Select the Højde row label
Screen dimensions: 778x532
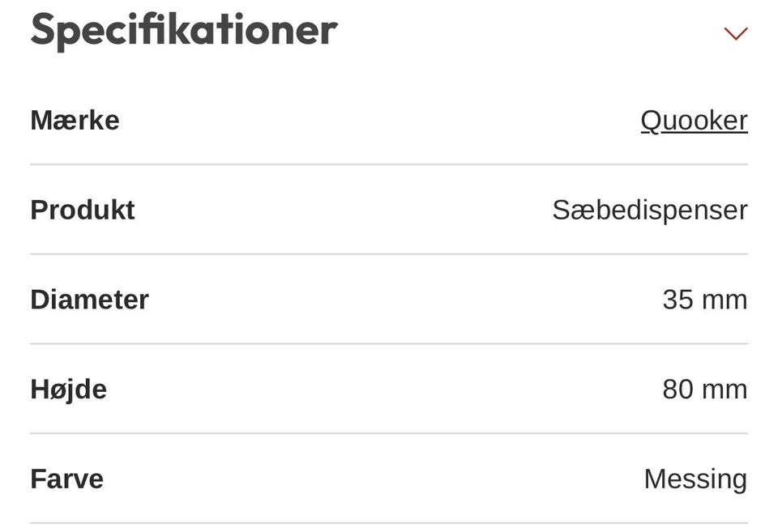coord(68,389)
